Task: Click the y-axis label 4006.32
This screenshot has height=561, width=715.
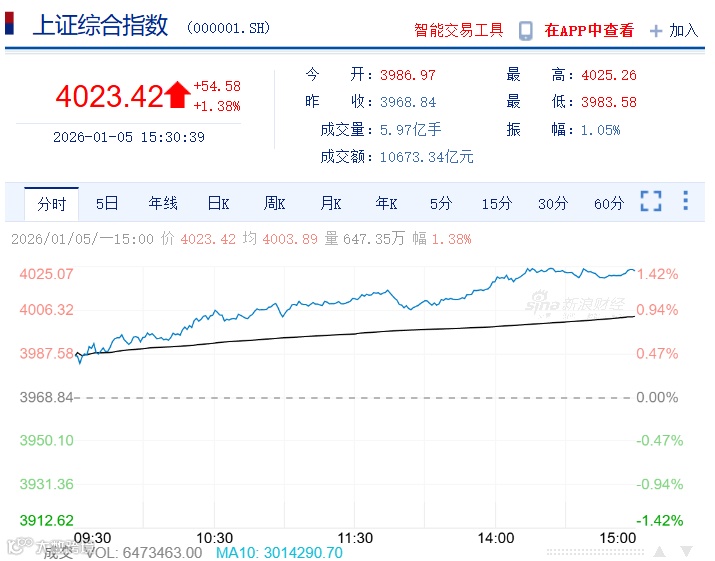Action: pyautogui.click(x=46, y=310)
